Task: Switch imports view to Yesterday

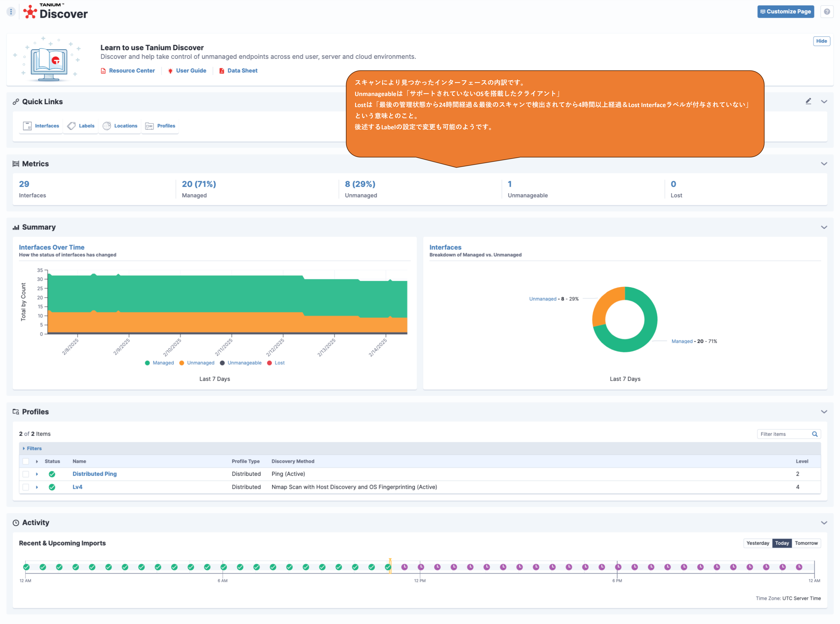Action: [758, 543]
